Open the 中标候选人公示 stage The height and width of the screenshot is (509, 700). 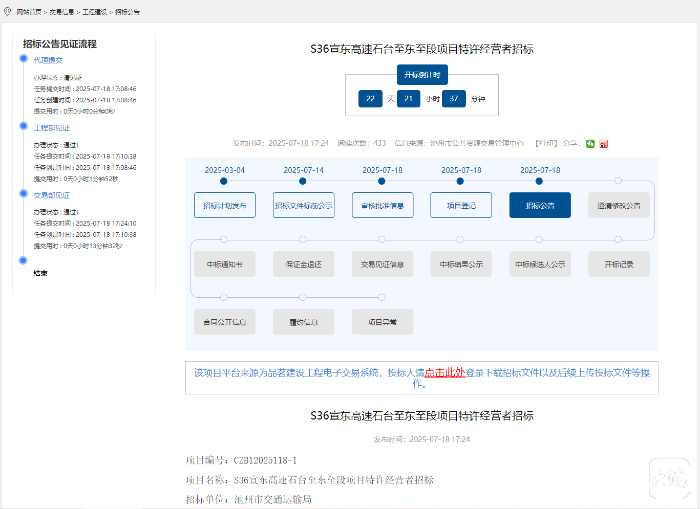[540, 265]
